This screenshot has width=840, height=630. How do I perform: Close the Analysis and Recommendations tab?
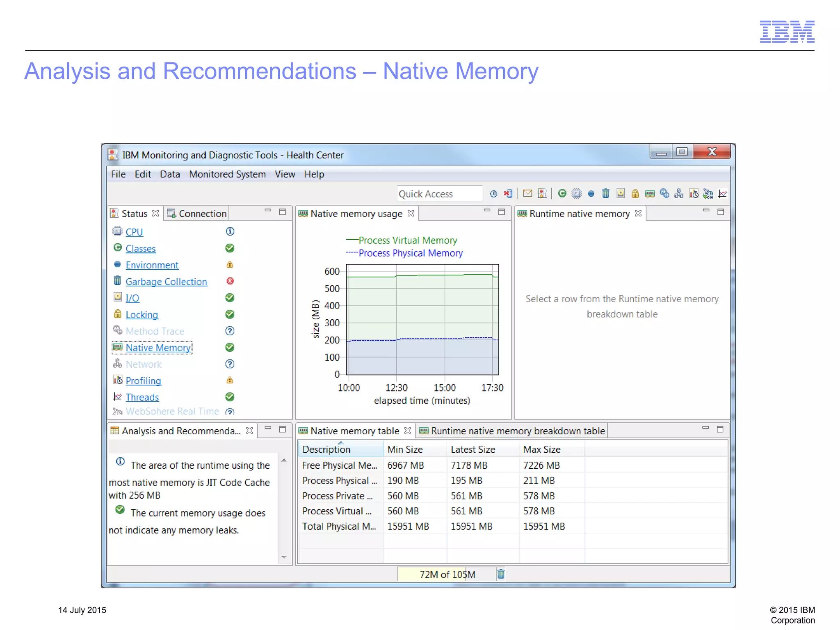pyautogui.click(x=249, y=430)
